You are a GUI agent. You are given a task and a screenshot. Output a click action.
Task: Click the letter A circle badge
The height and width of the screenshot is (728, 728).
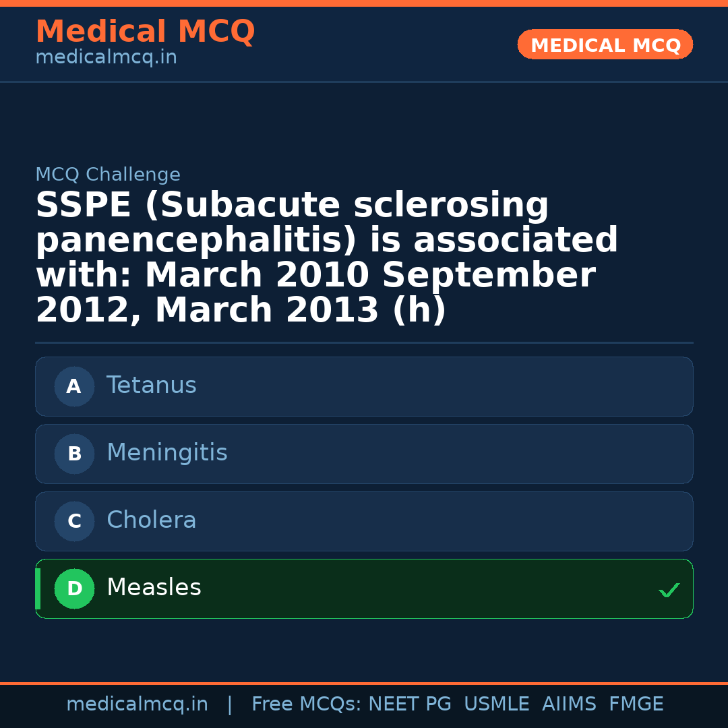click(74, 386)
